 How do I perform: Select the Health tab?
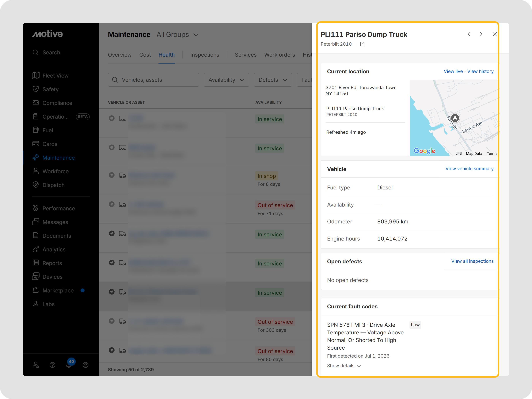[167, 55]
